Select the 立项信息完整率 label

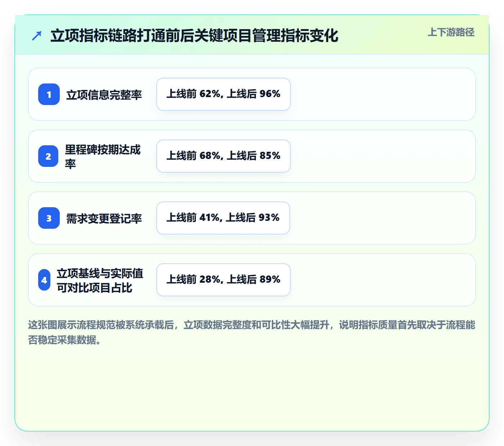point(104,95)
